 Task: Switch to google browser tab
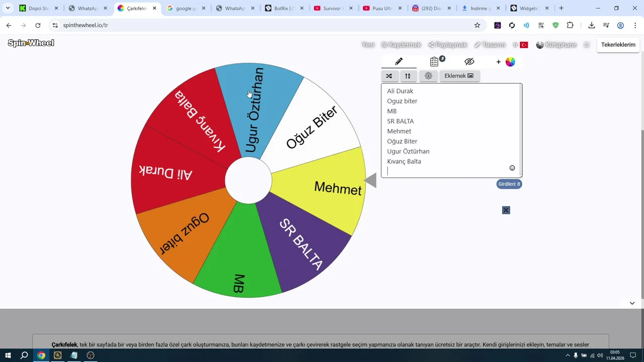coord(186,9)
